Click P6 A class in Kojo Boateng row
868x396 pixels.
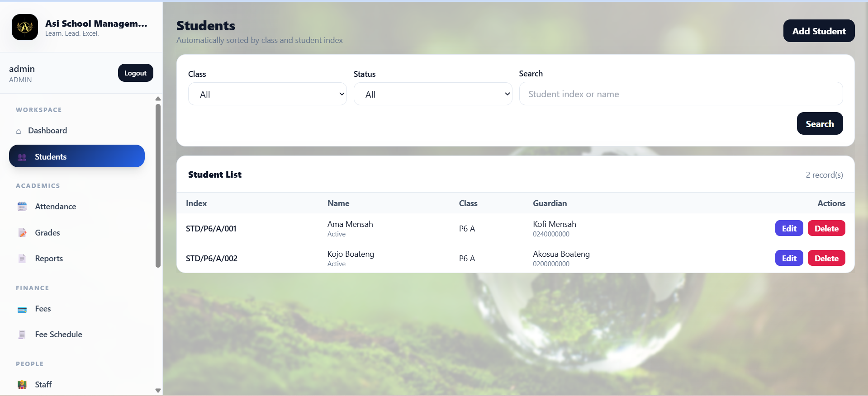click(x=467, y=259)
